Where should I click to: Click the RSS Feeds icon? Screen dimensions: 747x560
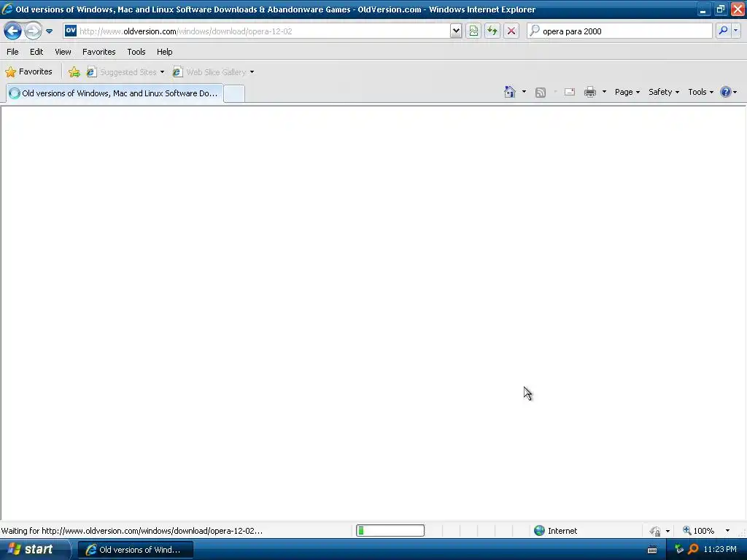tap(541, 93)
